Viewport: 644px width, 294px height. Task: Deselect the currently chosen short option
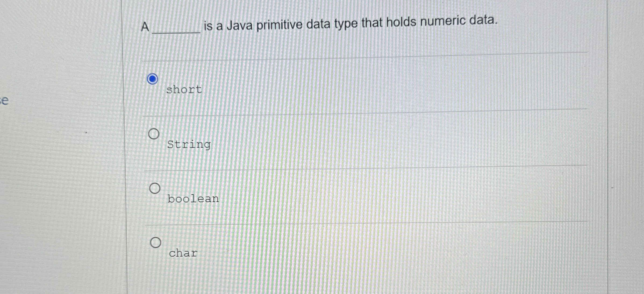point(153,79)
